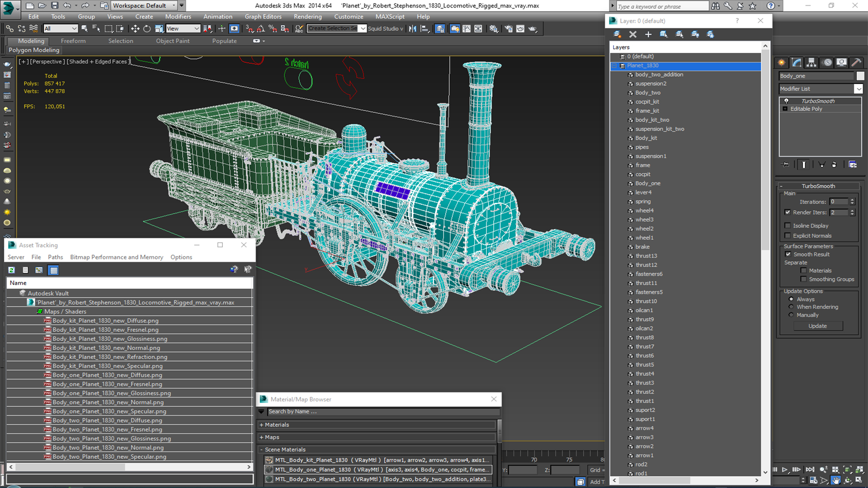The height and width of the screenshot is (488, 868).
Task: Click the Align tool icon
Action: pos(425,28)
